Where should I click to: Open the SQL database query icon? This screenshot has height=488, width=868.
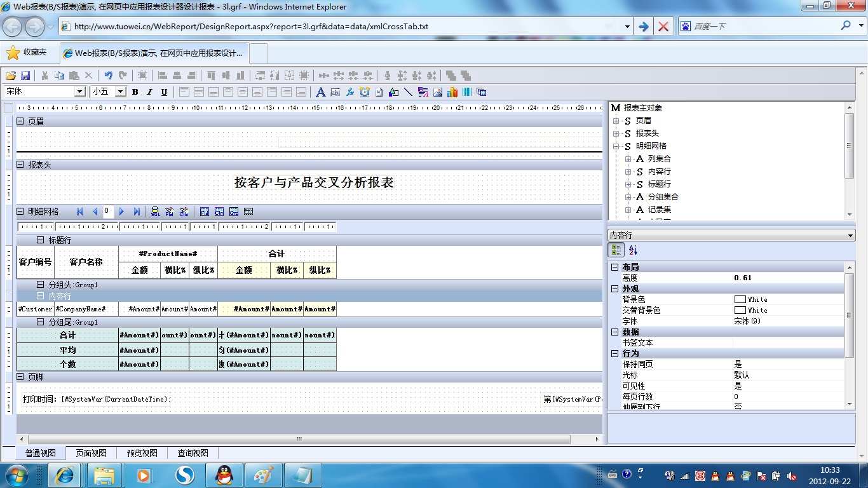(x=154, y=212)
